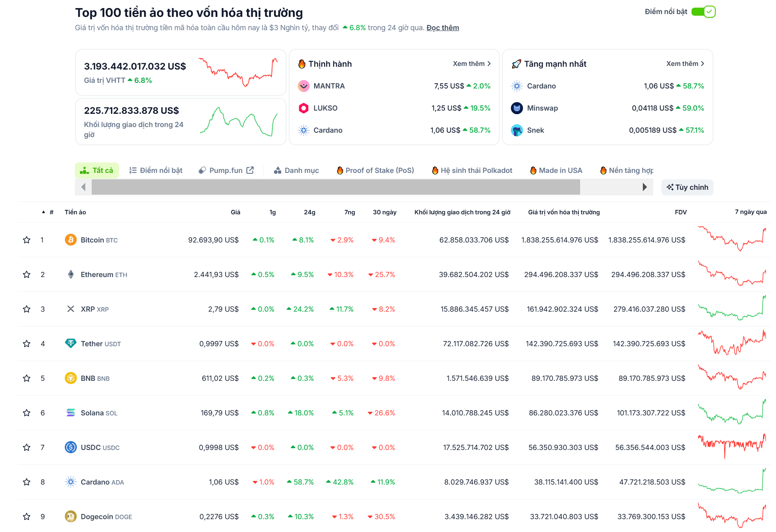Open Minswap in Tăng mạnh nhất
This screenshot has width=776, height=532.
(x=542, y=108)
